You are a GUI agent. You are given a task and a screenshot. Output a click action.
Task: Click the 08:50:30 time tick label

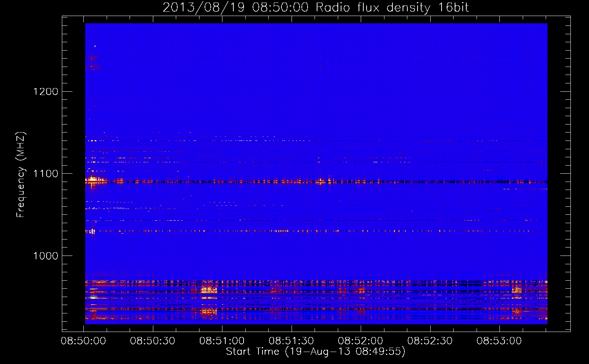click(153, 341)
